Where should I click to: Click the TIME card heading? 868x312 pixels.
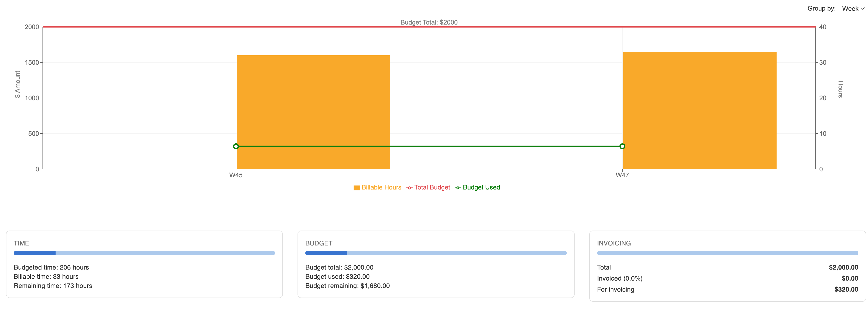pos(22,243)
